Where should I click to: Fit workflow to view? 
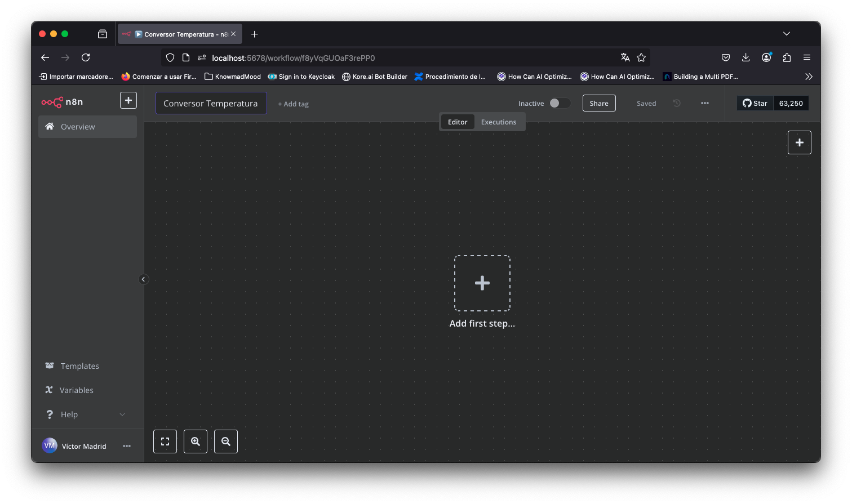[165, 441]
